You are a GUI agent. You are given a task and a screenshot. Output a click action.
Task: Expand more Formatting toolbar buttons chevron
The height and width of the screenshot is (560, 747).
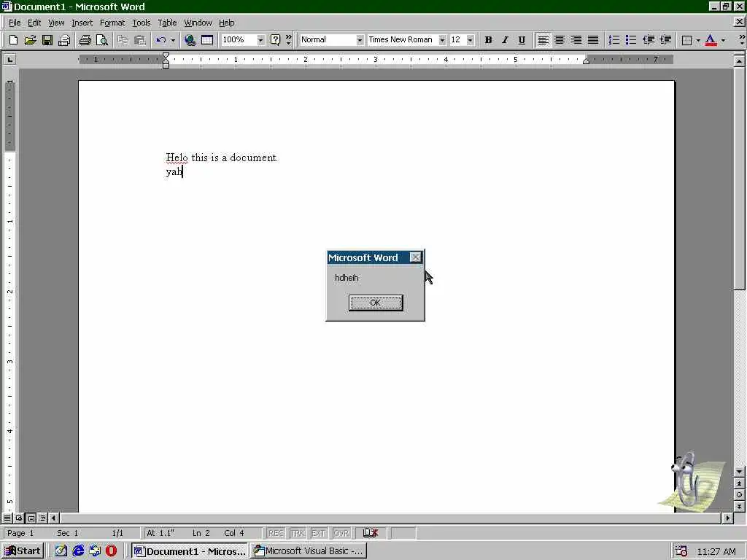(x=742, y=40)
